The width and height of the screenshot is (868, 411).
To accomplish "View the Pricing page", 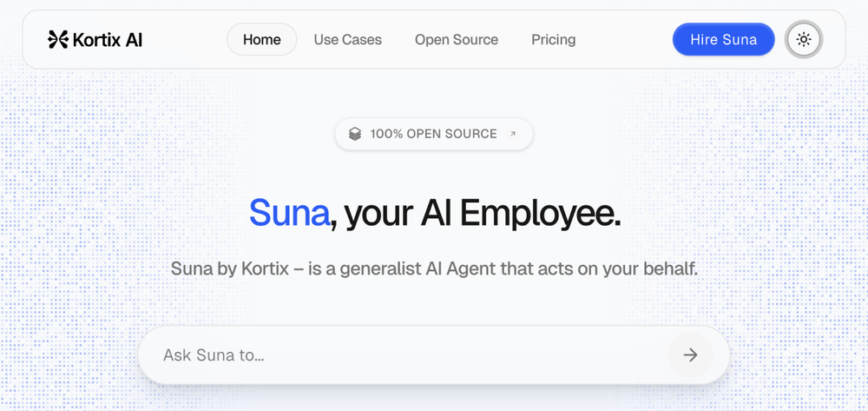I will coord(554,40).
